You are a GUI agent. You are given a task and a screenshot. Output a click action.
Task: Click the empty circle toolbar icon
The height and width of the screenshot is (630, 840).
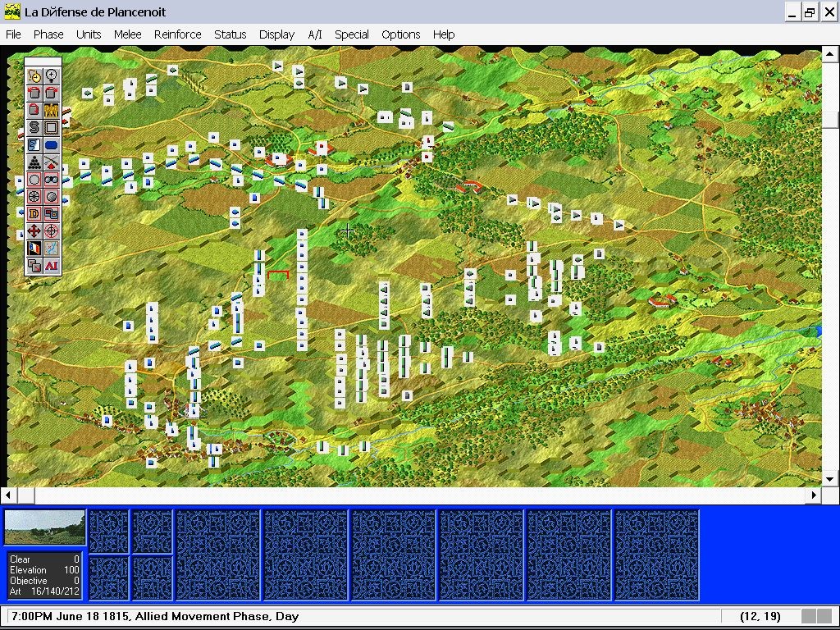click(x=34, y=180)
